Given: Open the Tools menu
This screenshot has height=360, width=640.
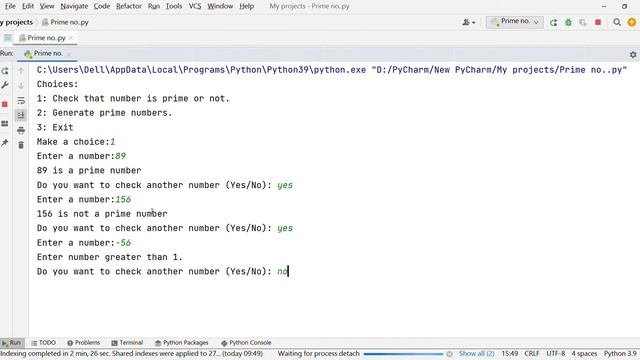Looking at the screenshot, I should coord(174,6).
